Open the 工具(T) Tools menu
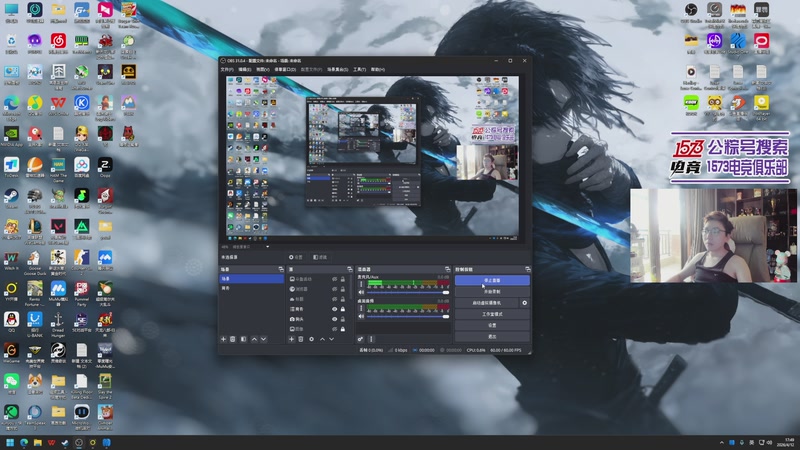The width and height of the screenshot is (800, 450). pyautogui.click(x=360, y=69)
